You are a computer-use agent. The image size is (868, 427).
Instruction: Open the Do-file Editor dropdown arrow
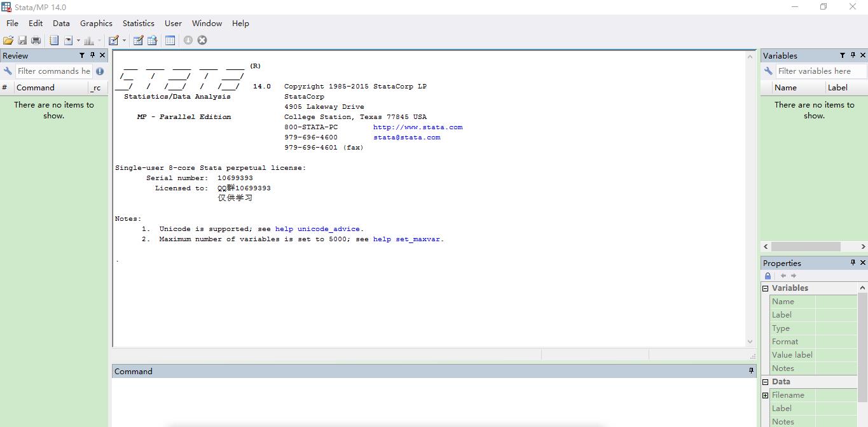[x=124, y=40]
